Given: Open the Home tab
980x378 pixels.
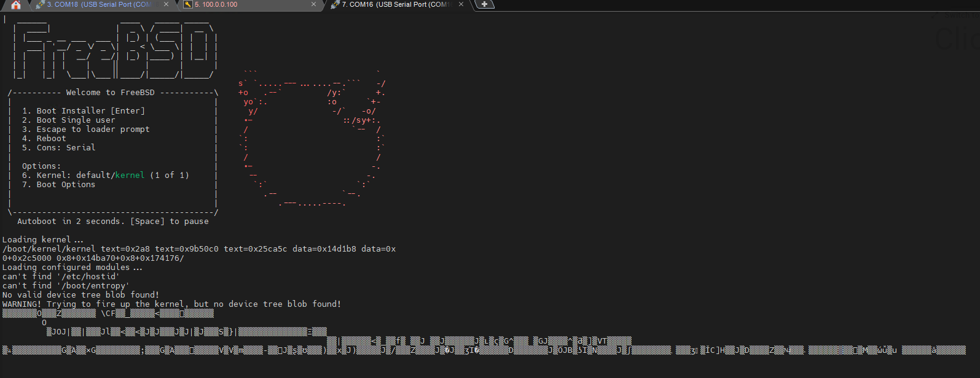Looking at the screenshot, I should click(16, 5).
